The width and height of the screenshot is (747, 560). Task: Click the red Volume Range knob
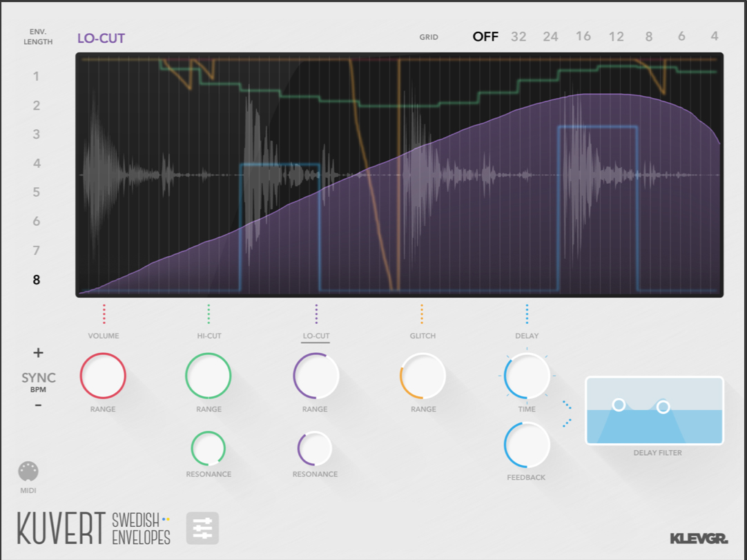[103, 376]
